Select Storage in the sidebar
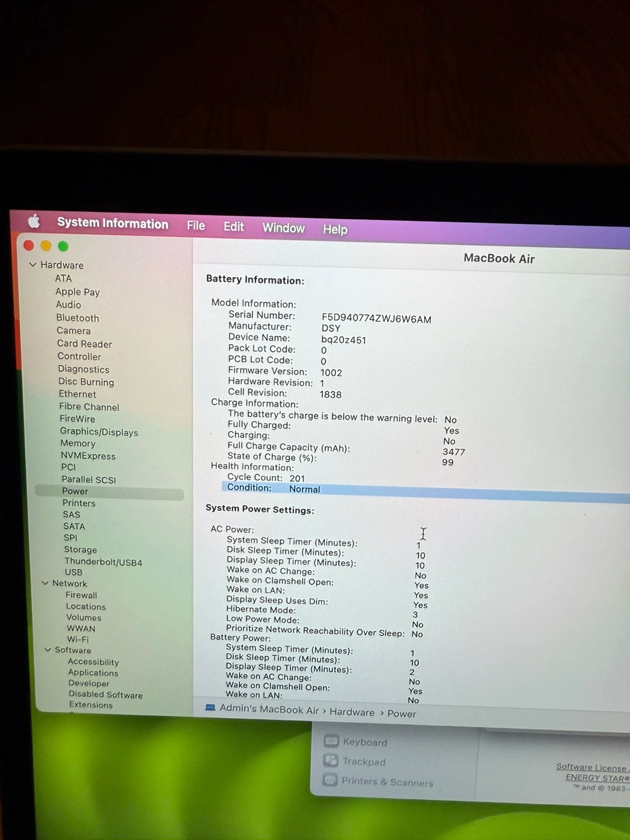This screenshot has height=840, width=630. pyautogui.click(x=80, y=549)
